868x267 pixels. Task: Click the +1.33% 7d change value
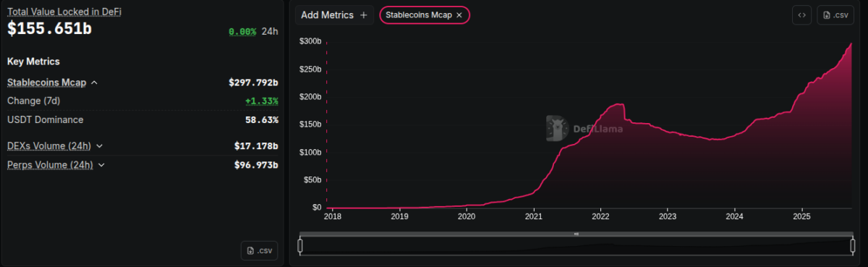point(262,101)
